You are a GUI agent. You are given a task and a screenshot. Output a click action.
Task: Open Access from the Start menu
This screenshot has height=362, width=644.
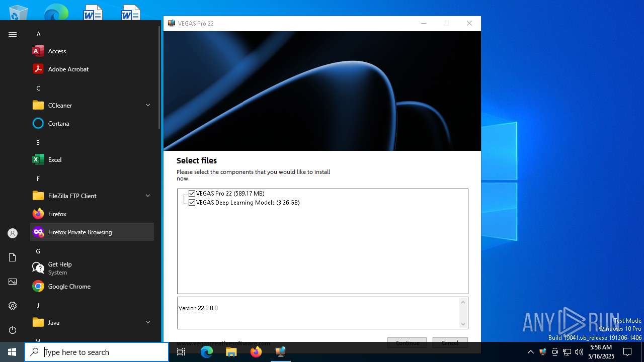tap(92, 51)
